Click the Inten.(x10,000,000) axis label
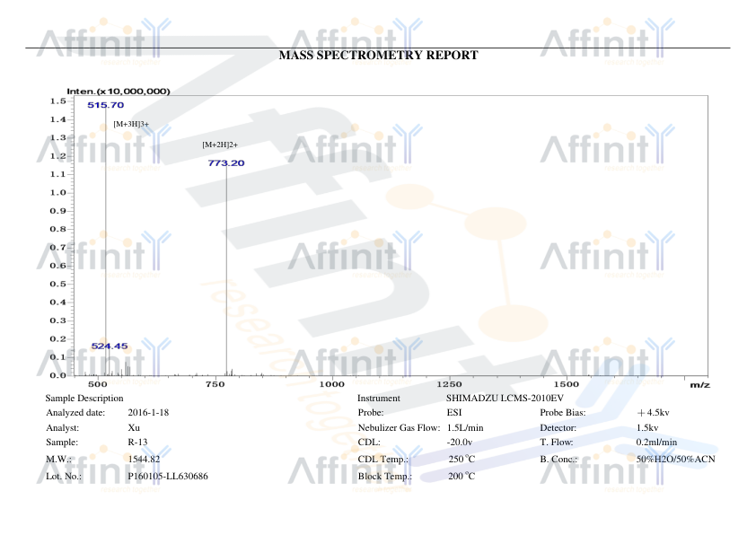This screenshot has width=756, height=535. point(119,92)
